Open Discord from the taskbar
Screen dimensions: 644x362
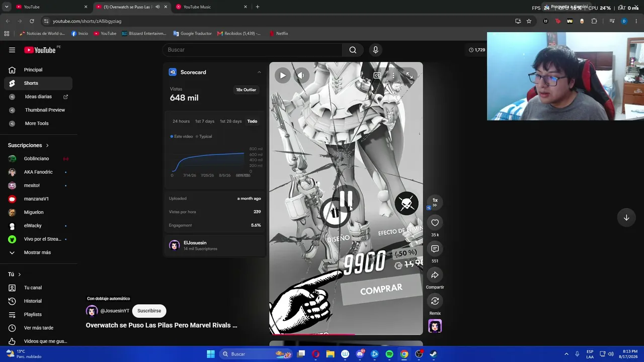(360, 354)
